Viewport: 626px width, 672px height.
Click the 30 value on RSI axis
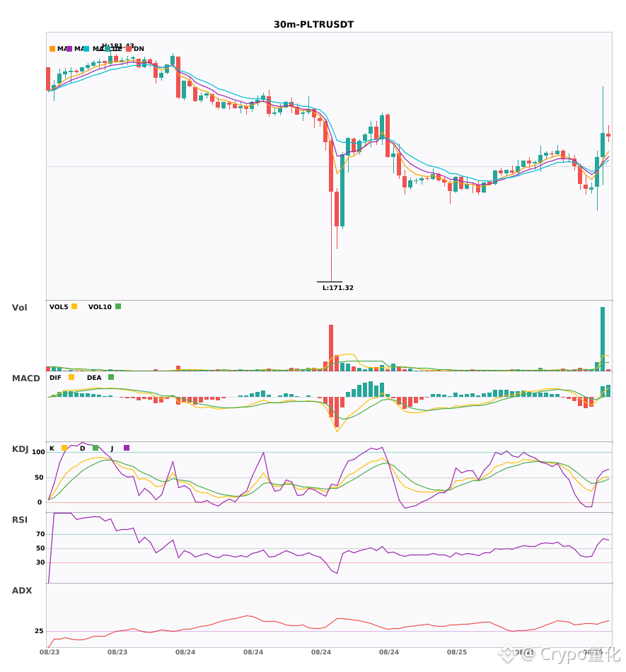[40, 562]
